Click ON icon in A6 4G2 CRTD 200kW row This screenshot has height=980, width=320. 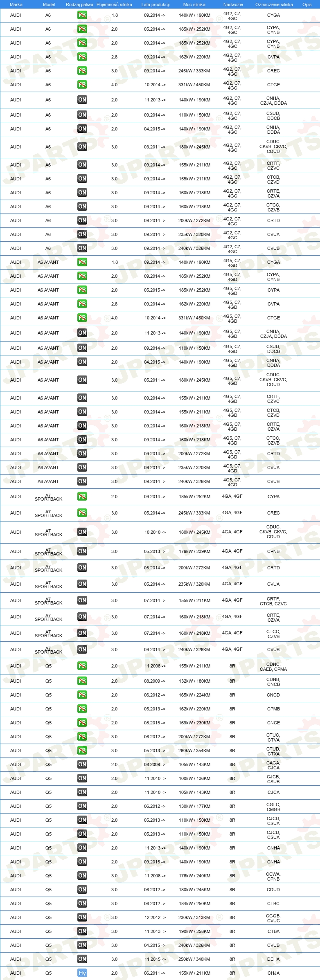[82, 220]
